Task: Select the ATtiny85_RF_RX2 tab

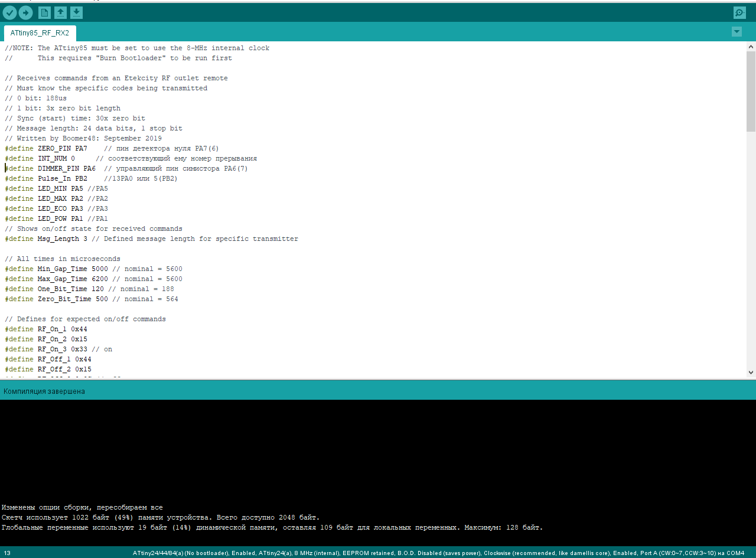Action: point(40,33)
